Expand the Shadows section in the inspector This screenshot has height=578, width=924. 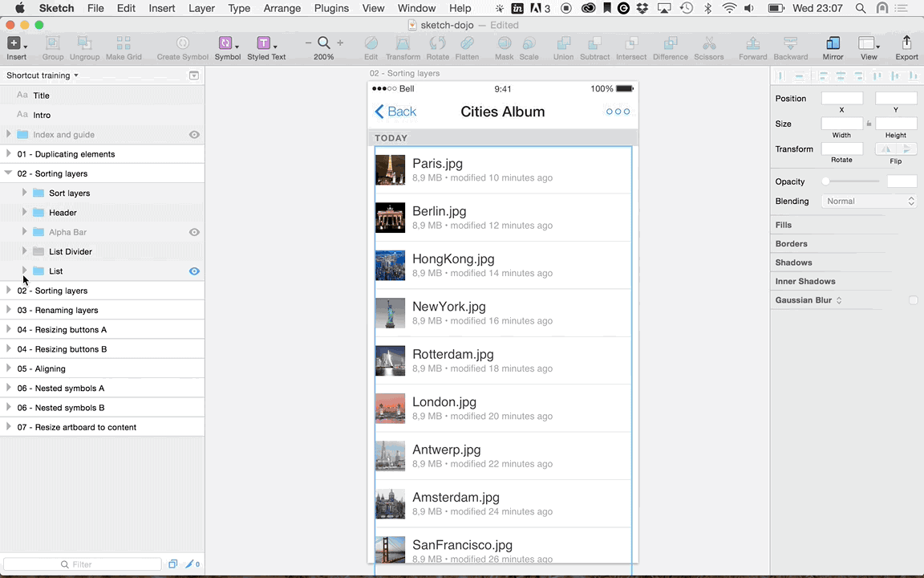[793, 262]
